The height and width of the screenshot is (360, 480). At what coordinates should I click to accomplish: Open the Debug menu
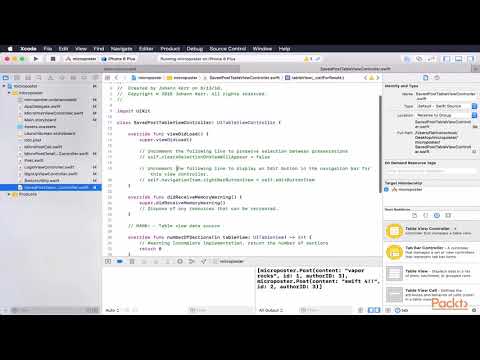pos(195,49)
